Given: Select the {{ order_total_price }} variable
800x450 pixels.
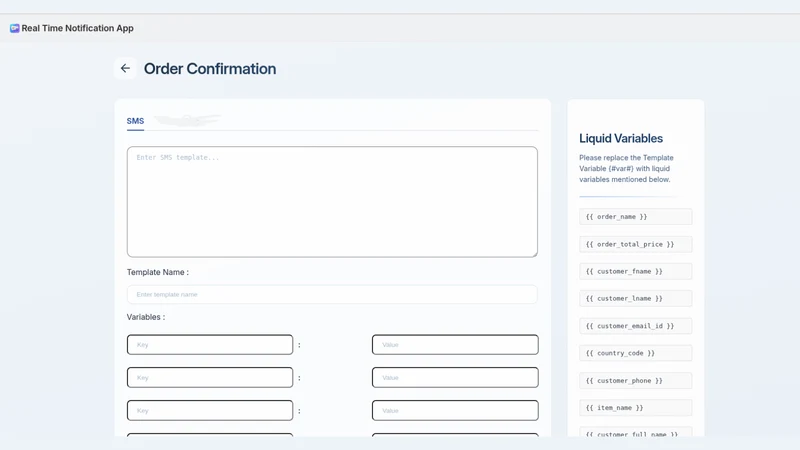Looking at the screenshot, I should point(636,244).
